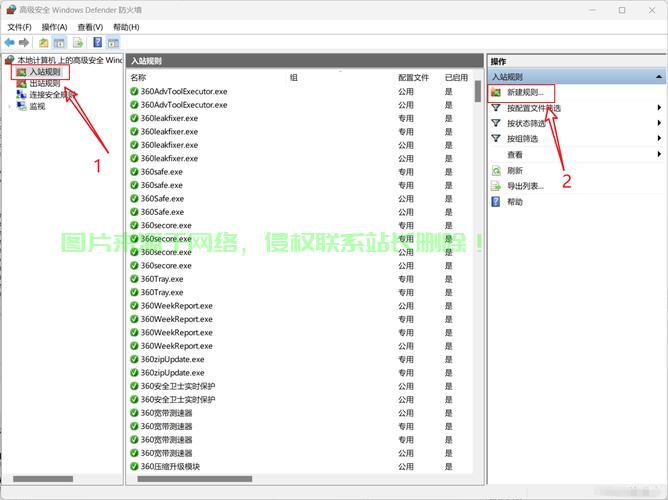Collapse the 入站规则 section in the actions pane

click(x=659, y=77)
